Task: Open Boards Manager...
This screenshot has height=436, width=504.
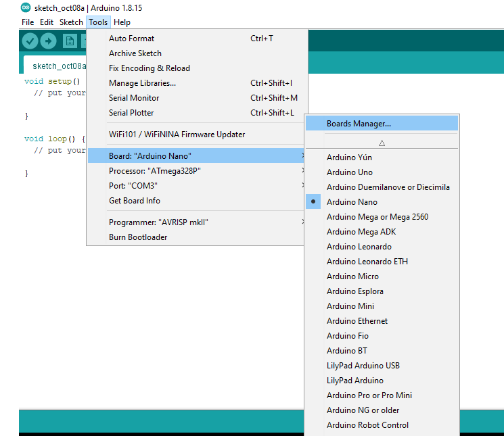Action: click(x=382, y=123)
